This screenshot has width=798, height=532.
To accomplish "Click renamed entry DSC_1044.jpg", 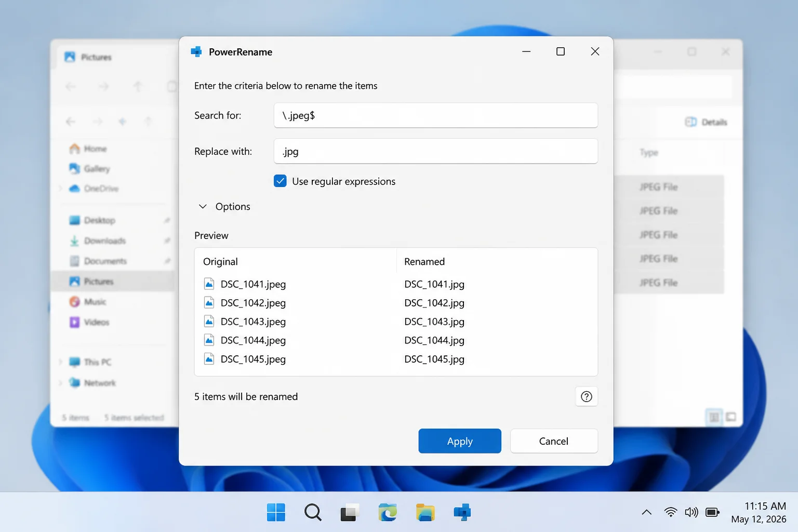I will [x=434, y=340].
